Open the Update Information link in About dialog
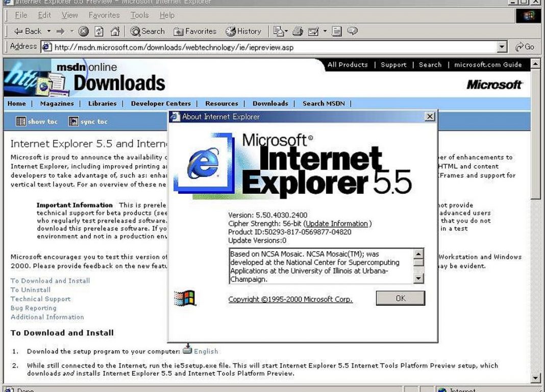This screenshot has width=545, height=392. click(337, 224)
